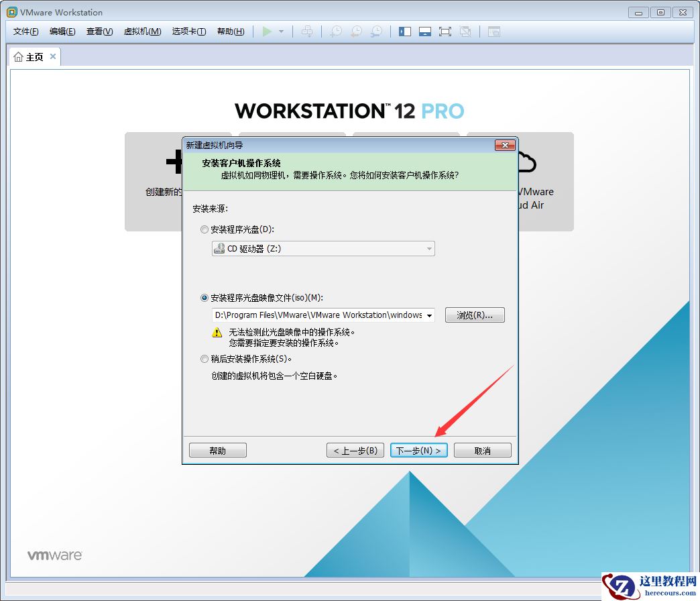The image size is (700, 601).
Task: Toggle the thumbnail bar visibility
Action: click(424, 31)
